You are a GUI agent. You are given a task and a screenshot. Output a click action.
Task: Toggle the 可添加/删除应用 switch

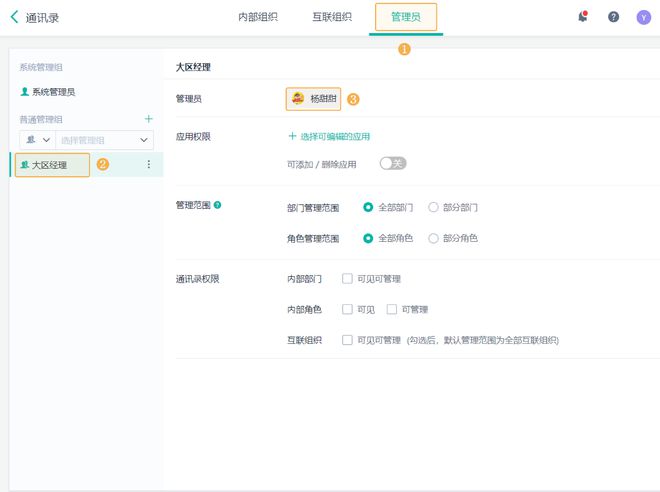tap(392, 164)
